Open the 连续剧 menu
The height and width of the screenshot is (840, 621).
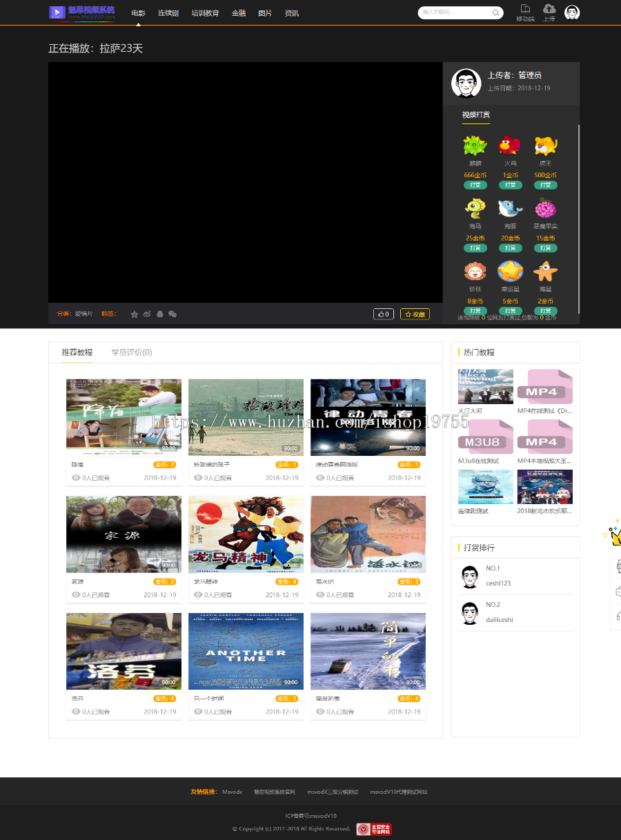coord(168,13)
